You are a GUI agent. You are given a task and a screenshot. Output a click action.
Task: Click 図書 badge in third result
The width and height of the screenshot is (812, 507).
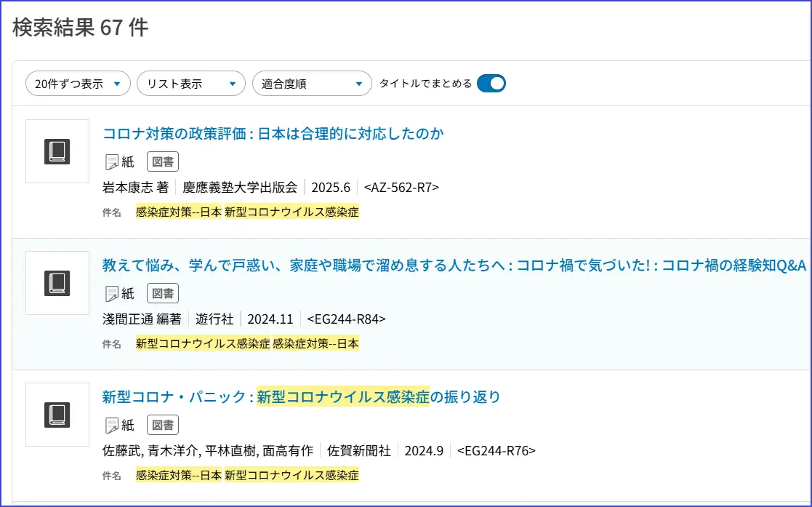[x=163, y=425]
